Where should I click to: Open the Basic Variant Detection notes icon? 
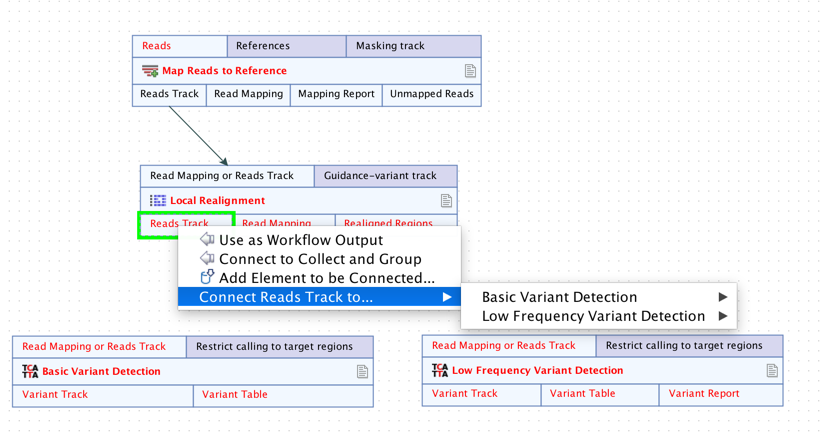click(362, 372)
